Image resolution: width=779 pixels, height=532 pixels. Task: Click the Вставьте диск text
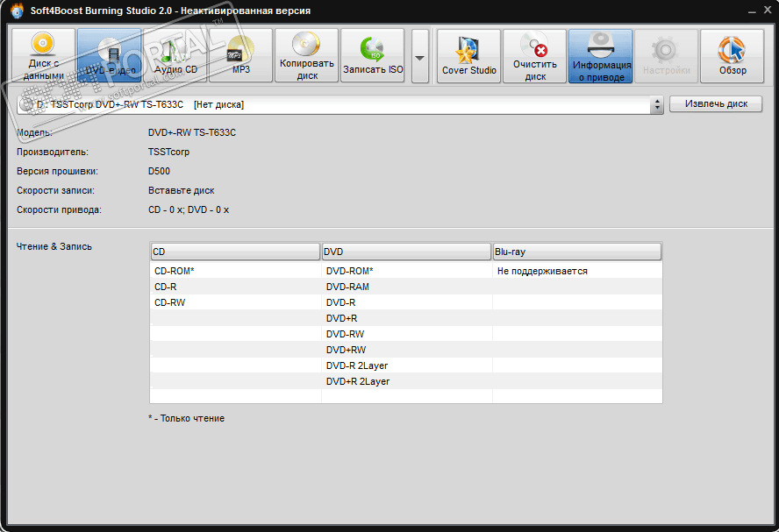(x=182, y=190)
